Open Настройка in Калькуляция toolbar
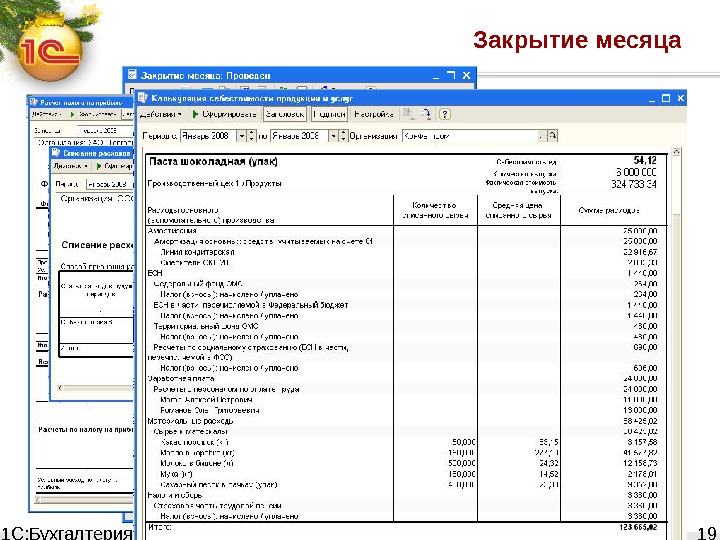This screenshot has height=540, width=720. coord(374,114)
